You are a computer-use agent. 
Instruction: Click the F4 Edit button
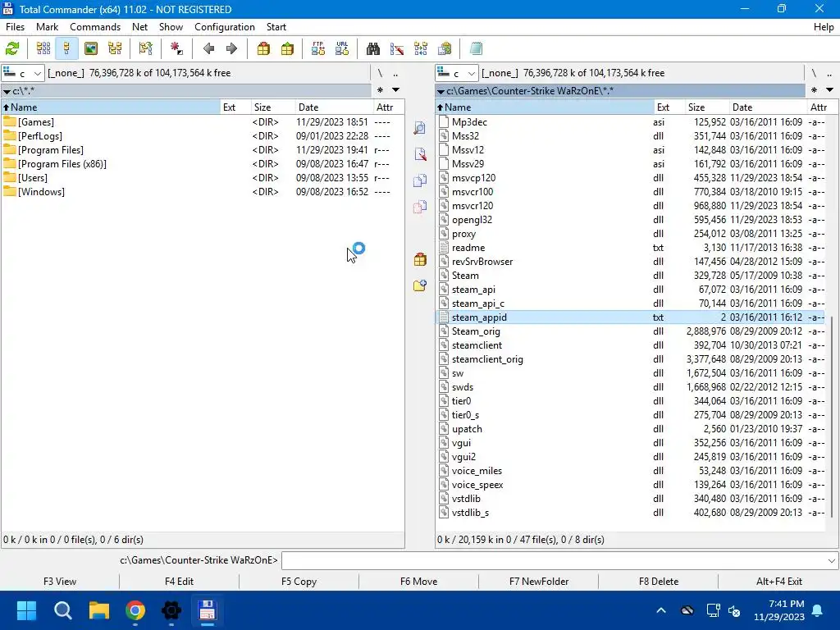click(x=179, y=582)
